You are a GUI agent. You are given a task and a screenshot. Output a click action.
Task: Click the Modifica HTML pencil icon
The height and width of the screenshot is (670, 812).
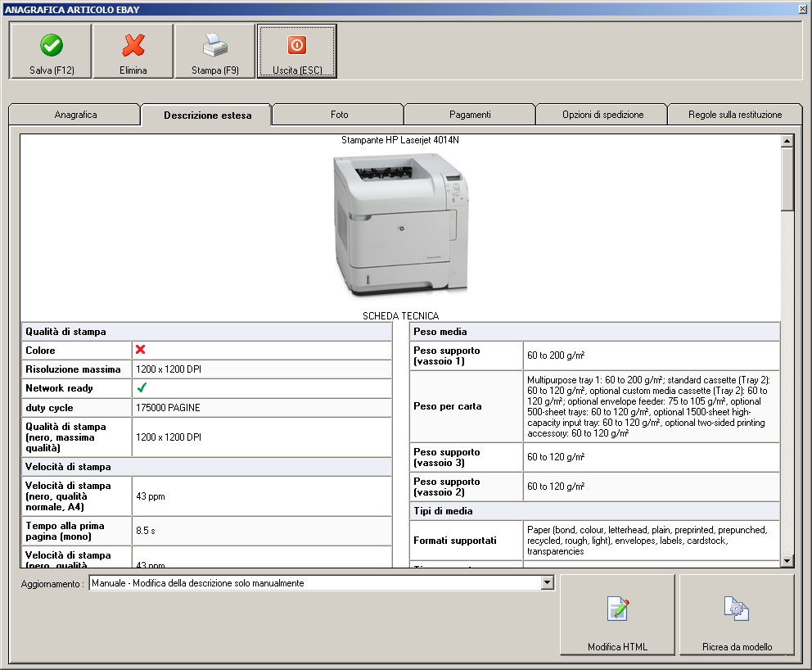point(617,609)
